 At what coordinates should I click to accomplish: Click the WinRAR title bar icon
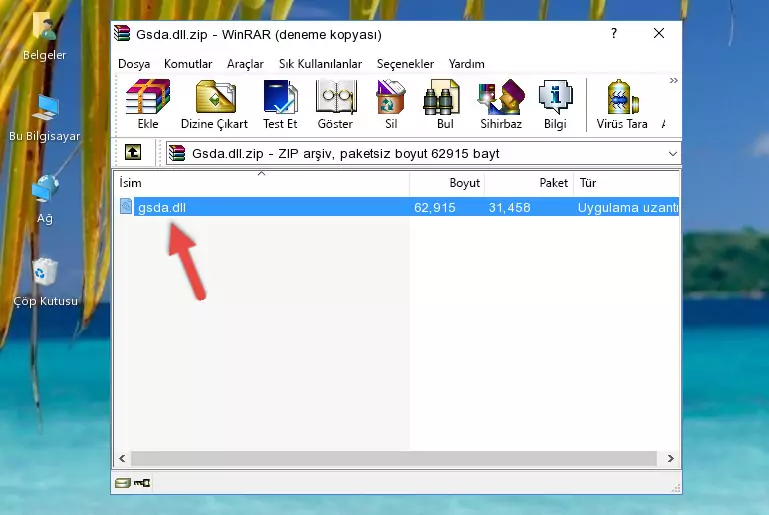point(122,33)
